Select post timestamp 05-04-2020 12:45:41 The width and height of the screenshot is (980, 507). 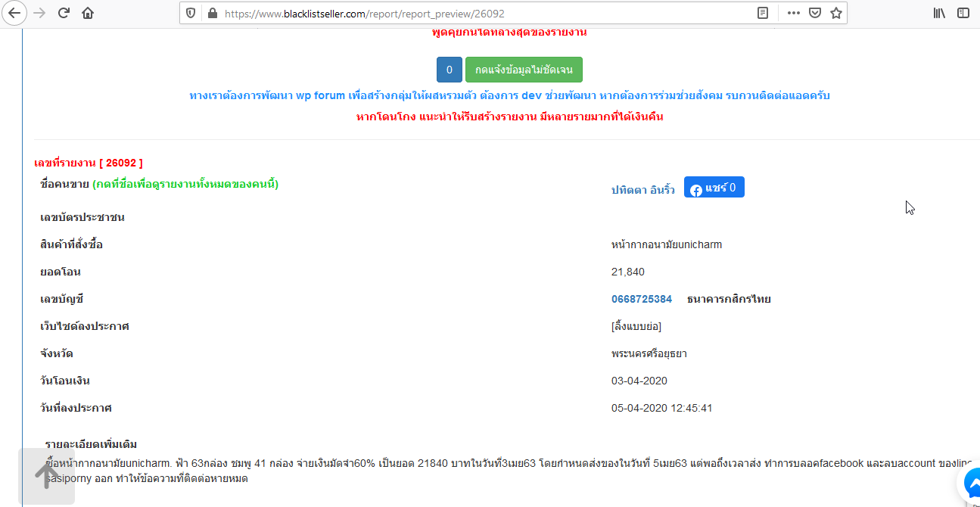(662, 408)
